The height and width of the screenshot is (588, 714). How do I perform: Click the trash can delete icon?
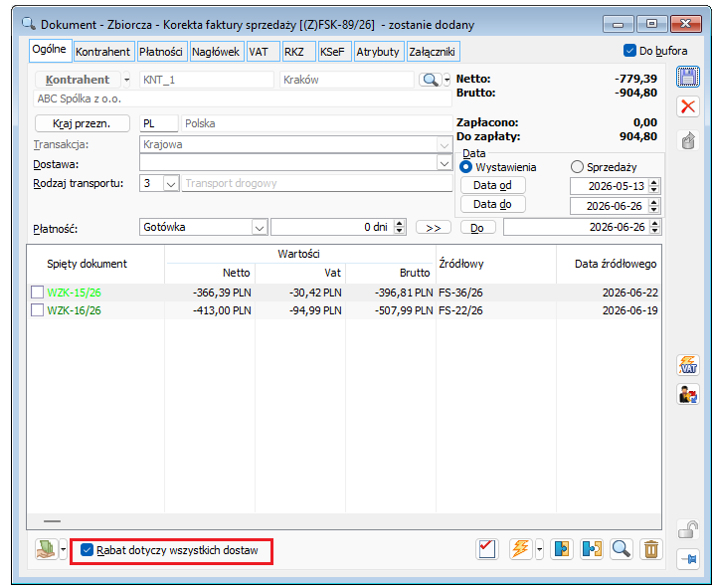tap(651, 549)
